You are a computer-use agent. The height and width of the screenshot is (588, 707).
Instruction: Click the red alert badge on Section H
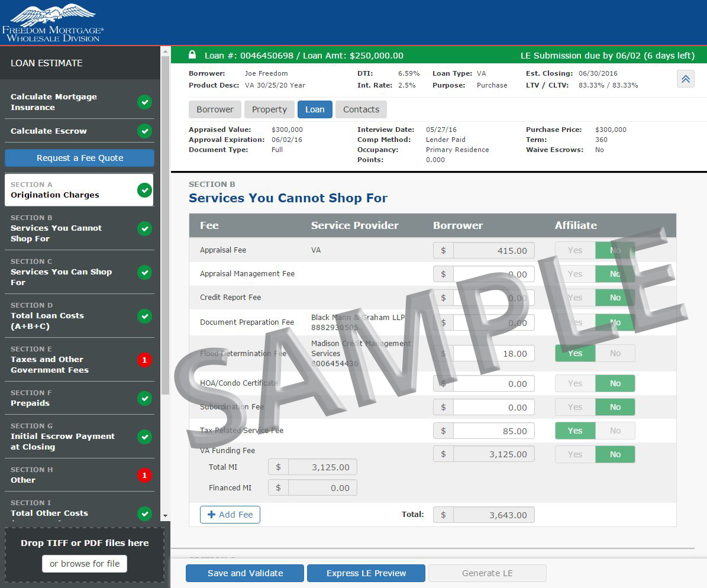(x=144, y=475)
